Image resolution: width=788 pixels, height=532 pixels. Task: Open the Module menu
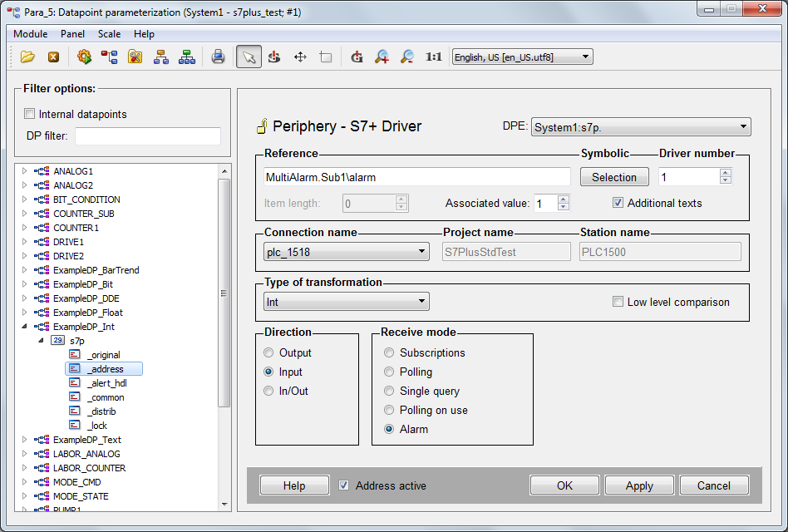[31, 34]
